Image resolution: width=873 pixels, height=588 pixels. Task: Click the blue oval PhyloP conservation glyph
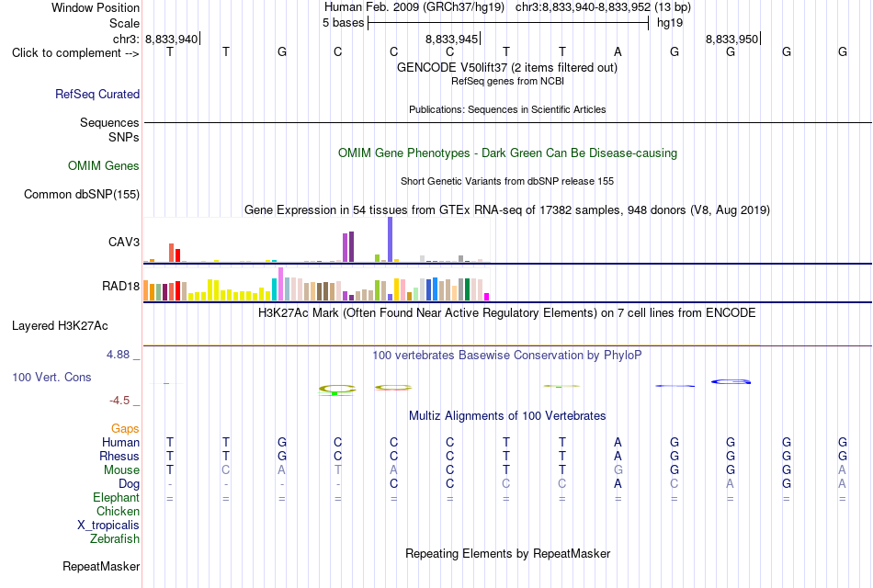731,381
